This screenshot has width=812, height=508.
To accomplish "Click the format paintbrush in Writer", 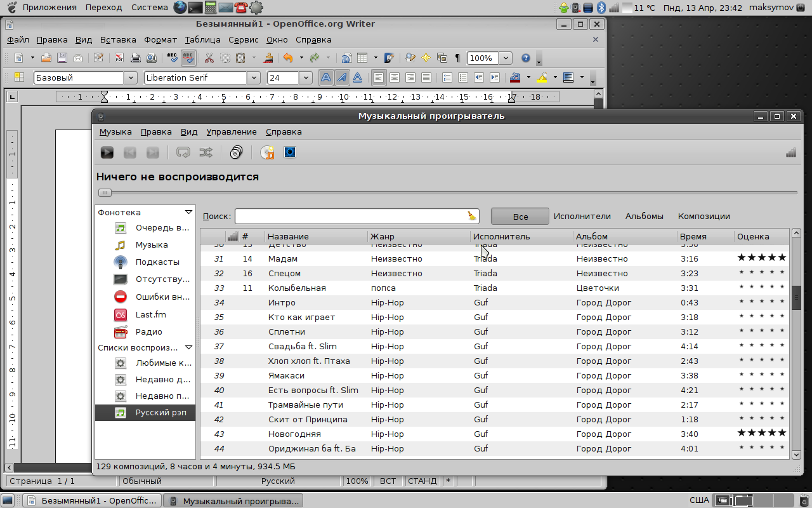I will (268, 58).
